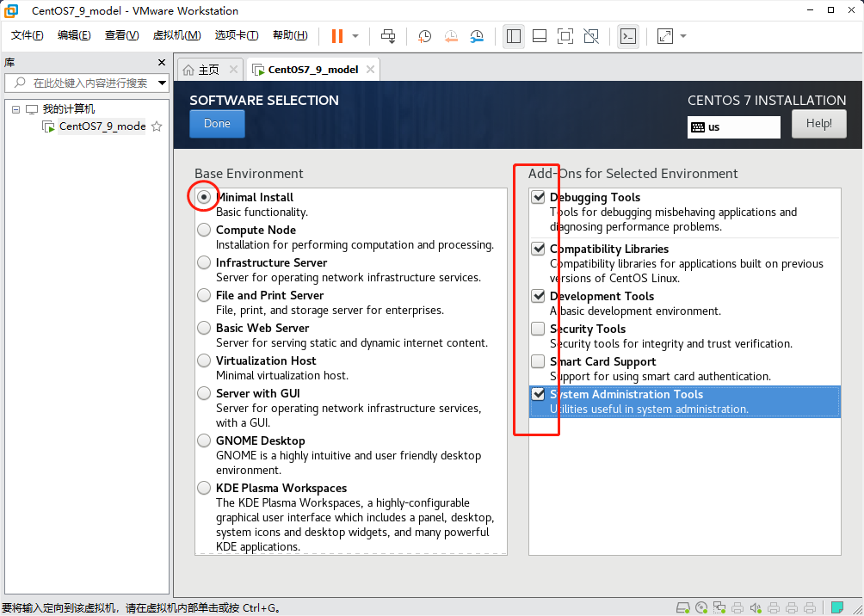Image resolution: width=864 pixels, height=616 pixels.
Task: Open the 查看(V) menu
Action: click(x=122, y=36)
